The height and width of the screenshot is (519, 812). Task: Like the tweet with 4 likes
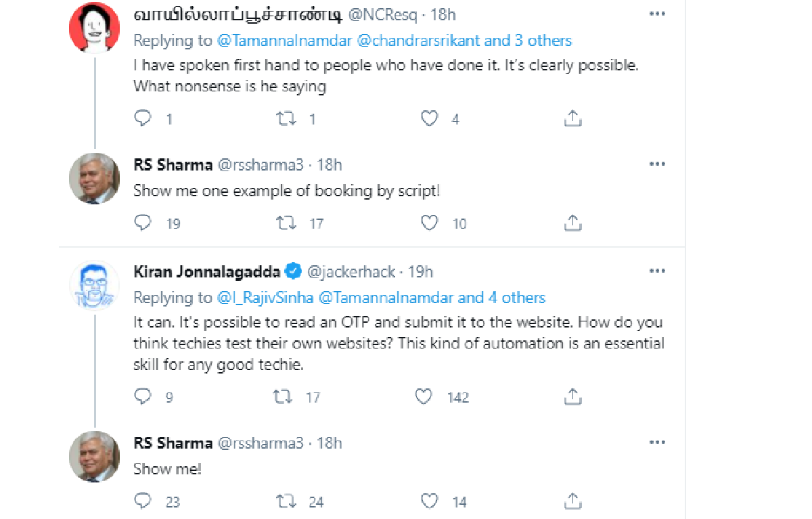click(x=430, y=119)
